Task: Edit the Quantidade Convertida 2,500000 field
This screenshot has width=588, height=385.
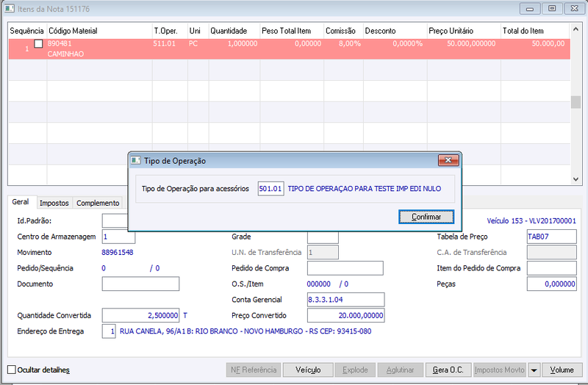Action: tap(140, 315)
